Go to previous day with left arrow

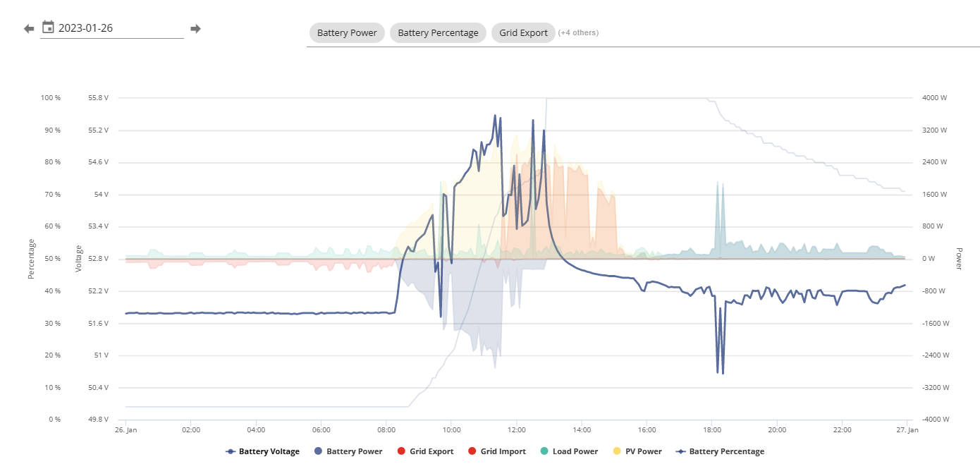click(x=29, y=29)
